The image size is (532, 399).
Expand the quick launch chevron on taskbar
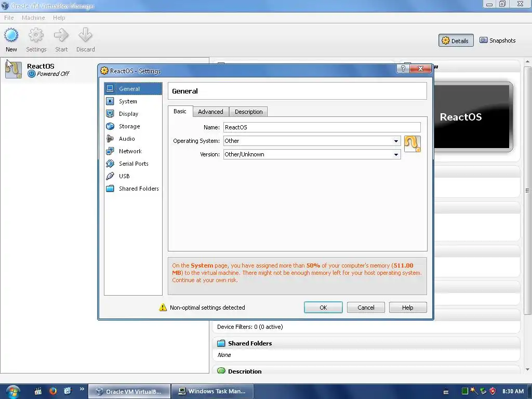pos(82,389)
